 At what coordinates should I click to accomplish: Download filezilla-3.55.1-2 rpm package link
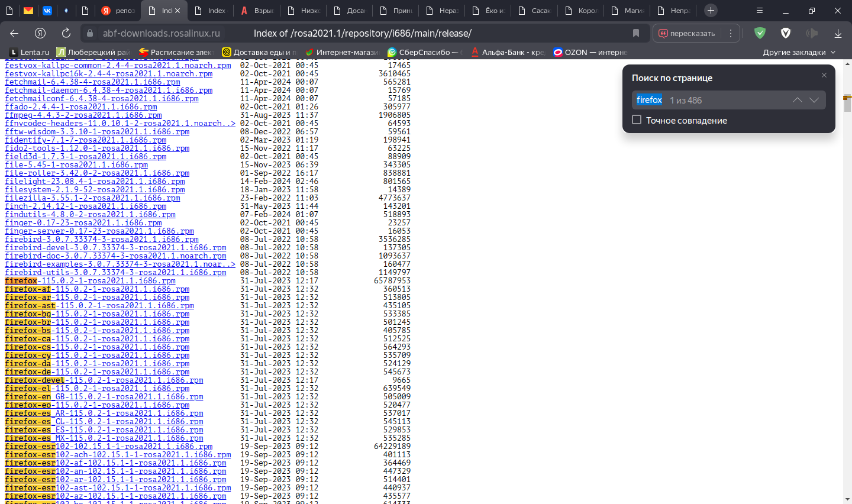[x=92, y=198]
